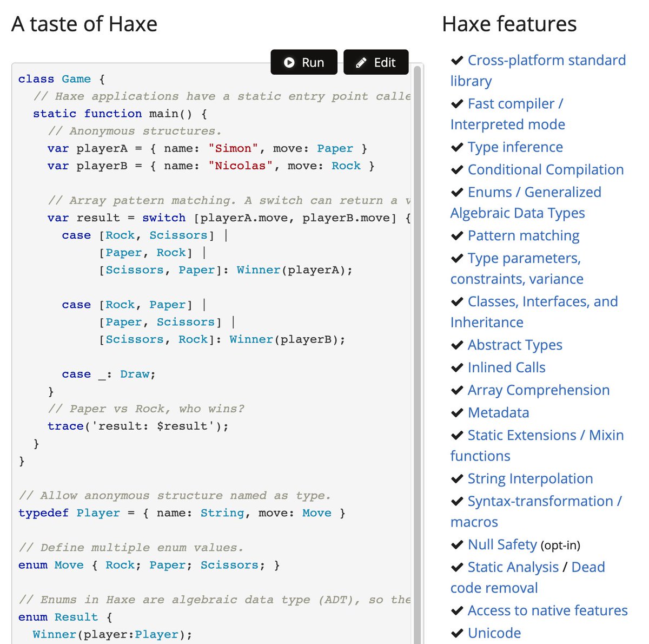The width and height of the screenshot is (649, 644).
Task: Click the checkmark beside Abstract Types
Action: [457, 345]
